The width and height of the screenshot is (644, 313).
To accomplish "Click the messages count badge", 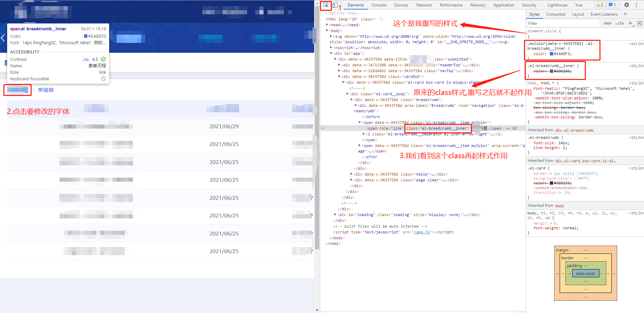I will click(612, 5).
